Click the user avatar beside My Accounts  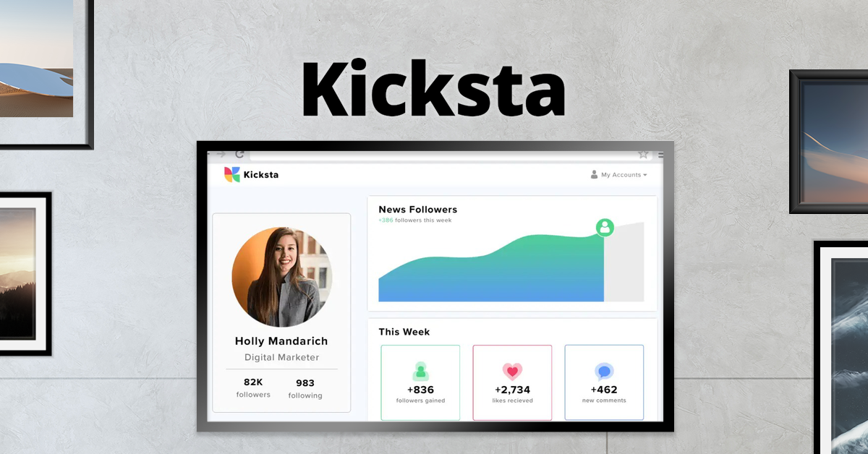coord(594,175)
